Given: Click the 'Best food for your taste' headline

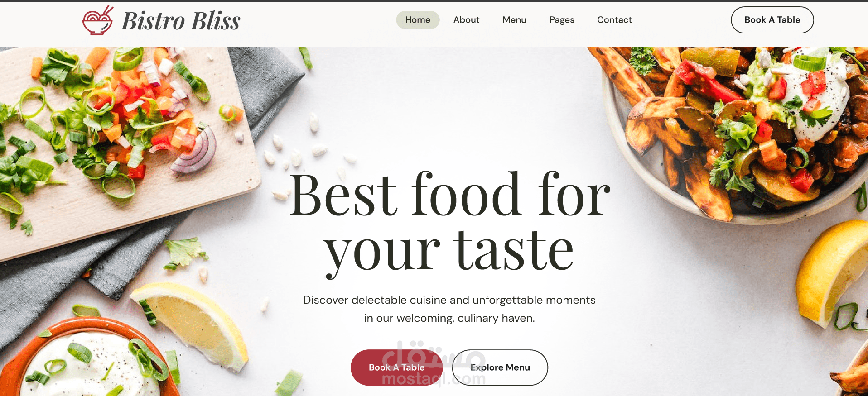Looking at the screenshot, I should (x=449, y=223).
